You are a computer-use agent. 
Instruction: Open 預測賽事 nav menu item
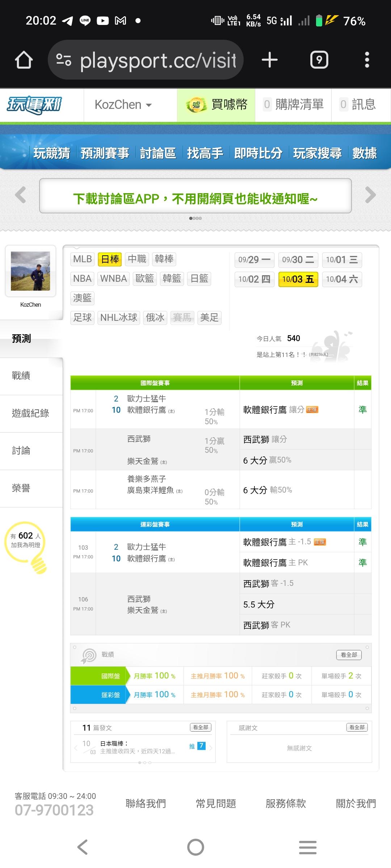point(105,153)
